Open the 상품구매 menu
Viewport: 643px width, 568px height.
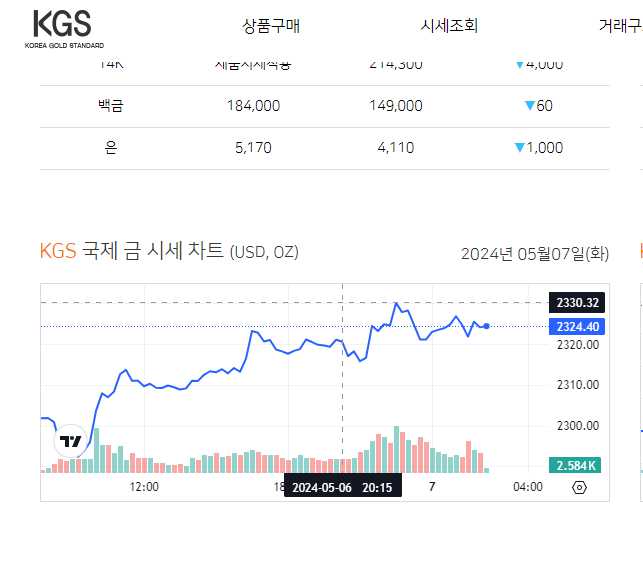[271, 26]
